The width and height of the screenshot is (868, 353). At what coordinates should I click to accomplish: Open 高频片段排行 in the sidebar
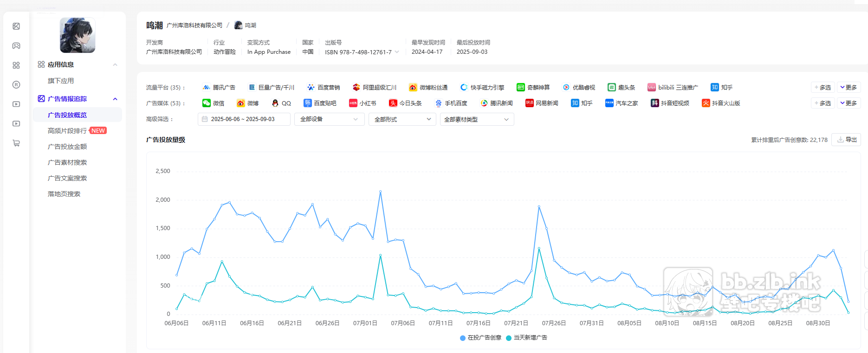[x=67, y=131]
